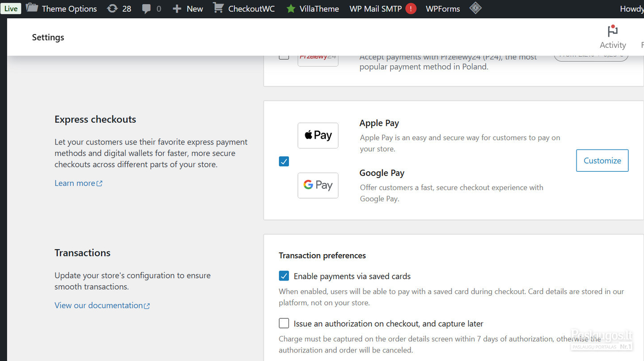
Task: Click the Google Pay logo
Action: pyautogui.click(x=318, y=185)
